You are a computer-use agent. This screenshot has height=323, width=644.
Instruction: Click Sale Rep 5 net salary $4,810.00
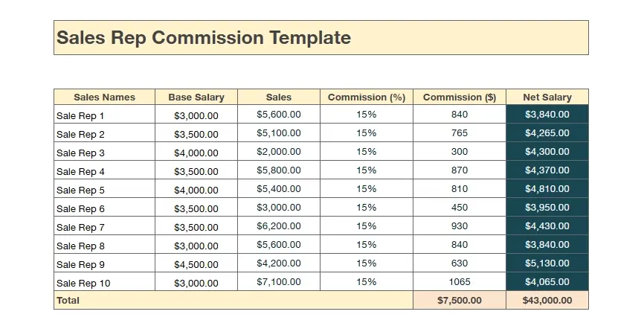point(547,189)
